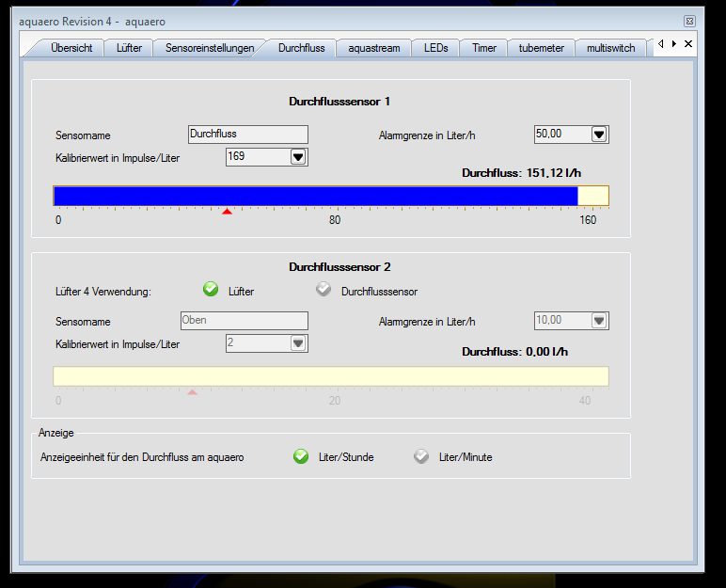Click red alarm marker under Sensor 1 bar
Screen dimensions: 726x588
point(227,212)
